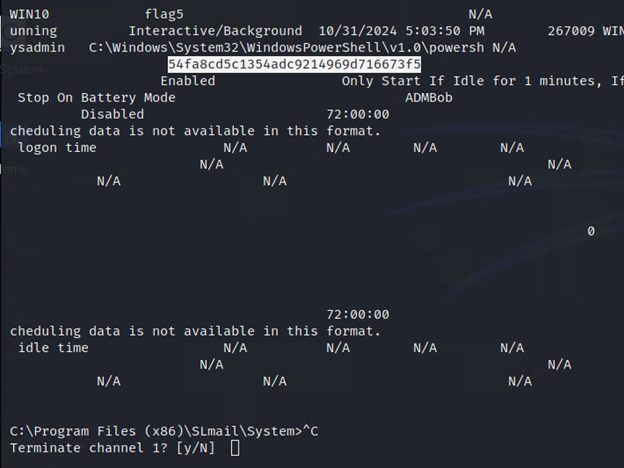Click the Enabled status text
Image resolution: width=624 pixels, height=468 pixels.
[x=187, y=80]
